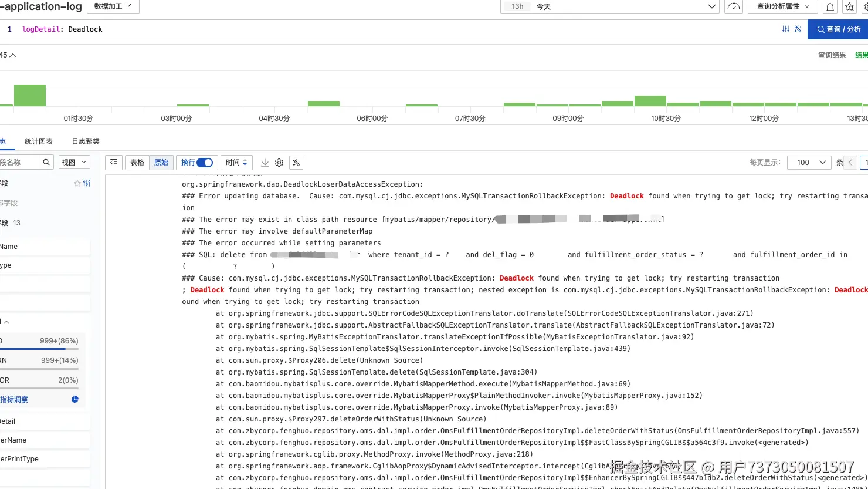Click the dashboard gauge icon
This screenshot has height=489, width=868.
click(734, 6)
